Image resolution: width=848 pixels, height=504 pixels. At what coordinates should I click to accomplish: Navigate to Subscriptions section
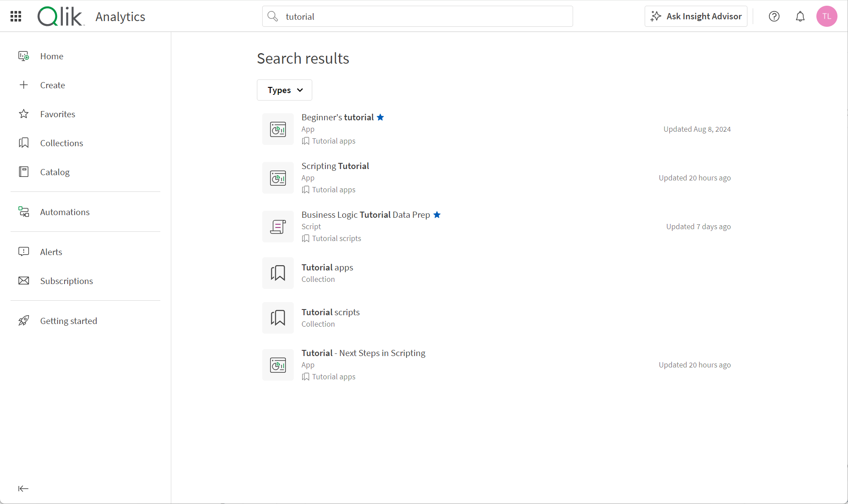(67, 280)
